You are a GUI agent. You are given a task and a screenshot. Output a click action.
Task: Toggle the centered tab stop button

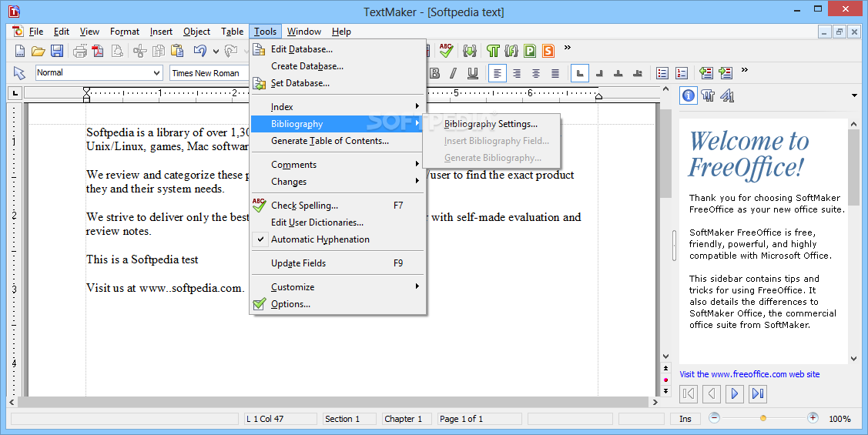[618, 73]
